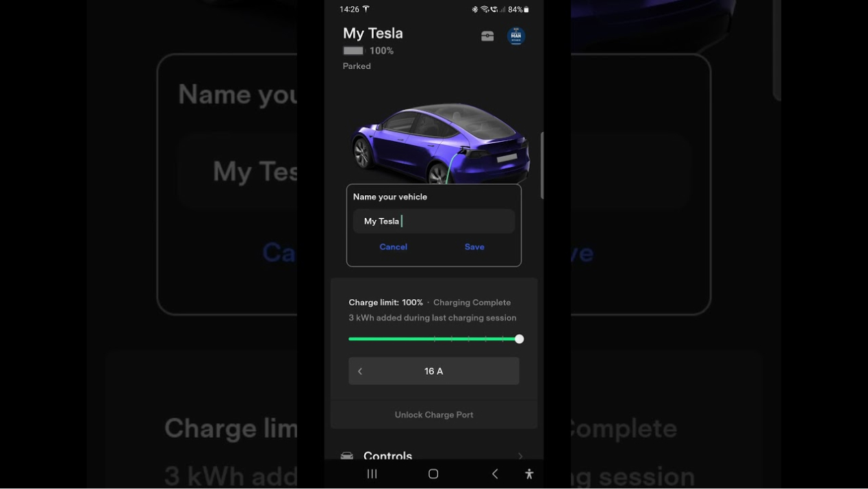This screenshot has height=489, width=868.
Task: Click the Charge limit: 100% label
Action: coord(385,303)
